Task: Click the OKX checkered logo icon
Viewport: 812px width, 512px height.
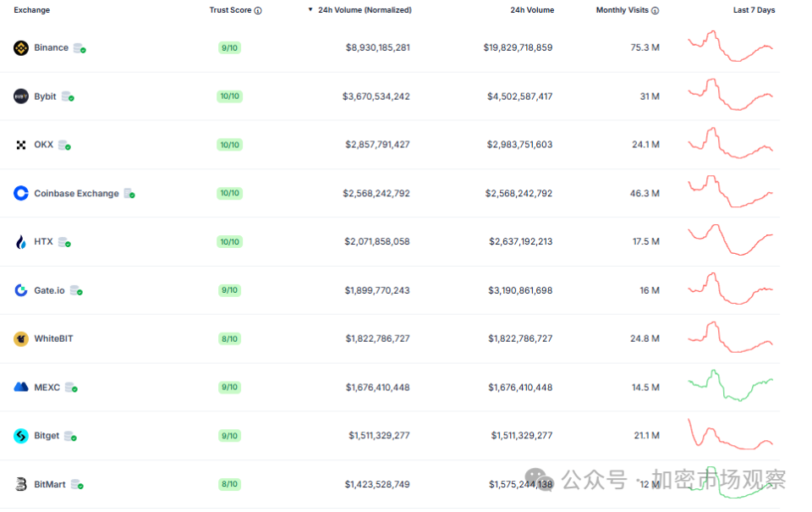Action: (21, 145)
